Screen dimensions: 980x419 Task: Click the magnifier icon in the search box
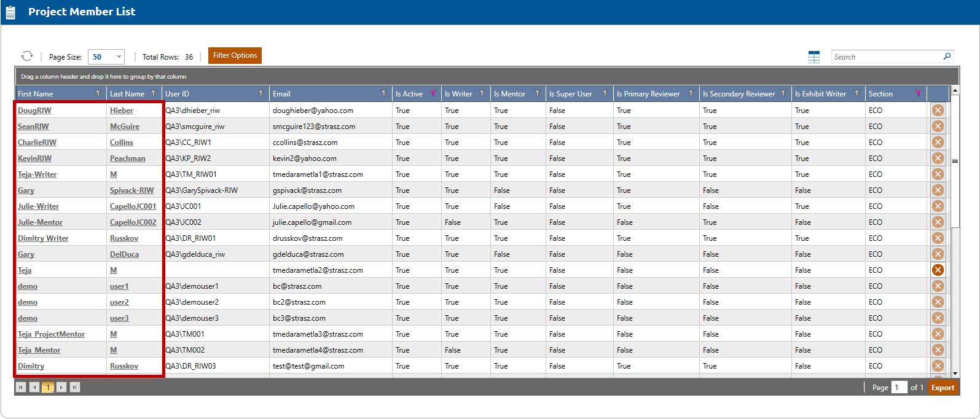click(947, 57)
